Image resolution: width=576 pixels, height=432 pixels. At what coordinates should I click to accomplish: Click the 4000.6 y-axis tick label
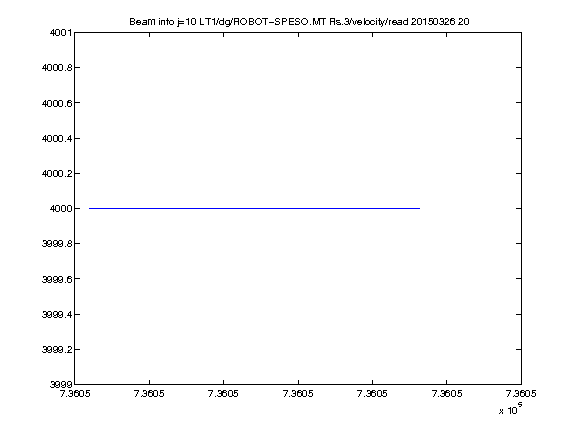tap(57, 103)
